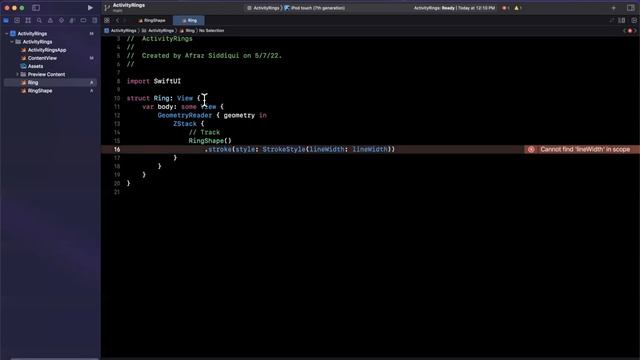Open the Project navigator tab
The width and height of the screenshot is (640, 360).
[6, 20]
